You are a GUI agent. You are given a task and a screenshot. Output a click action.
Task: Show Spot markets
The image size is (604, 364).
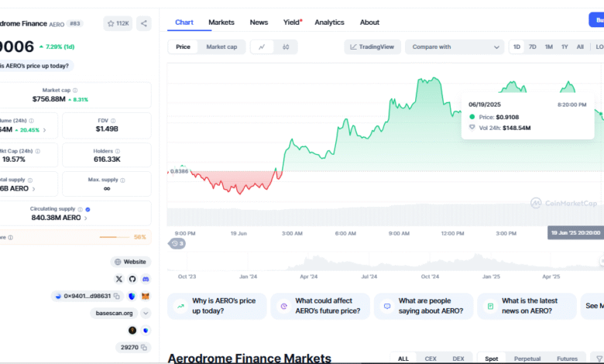coord(491,359)
